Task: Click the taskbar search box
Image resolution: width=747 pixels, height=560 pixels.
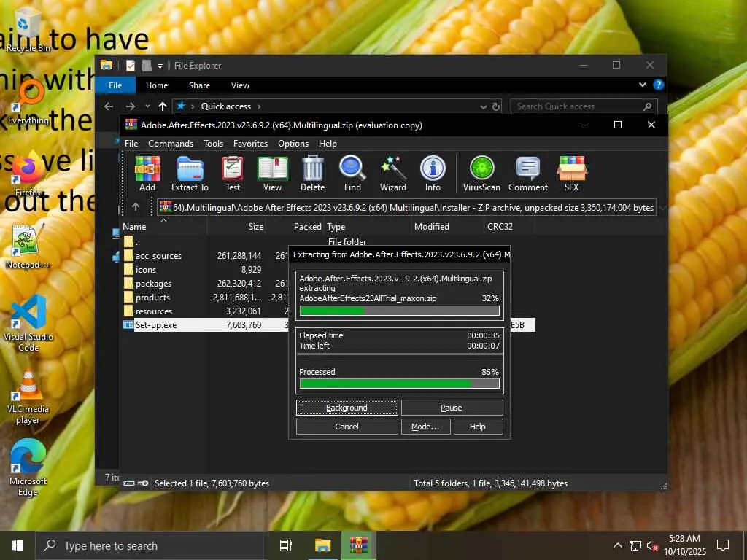Action: tap(152, 545)
